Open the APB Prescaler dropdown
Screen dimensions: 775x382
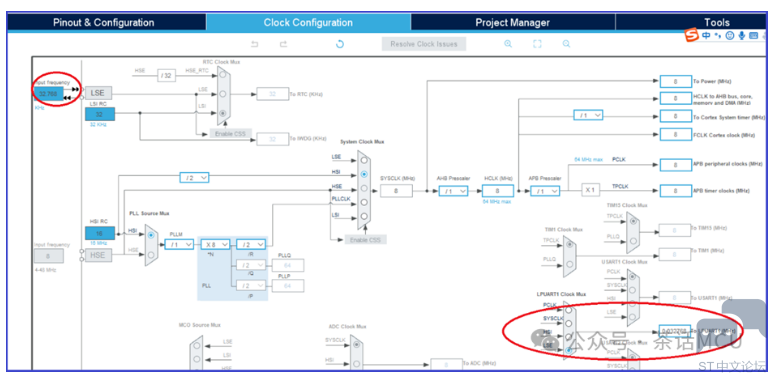coord(545,191)
